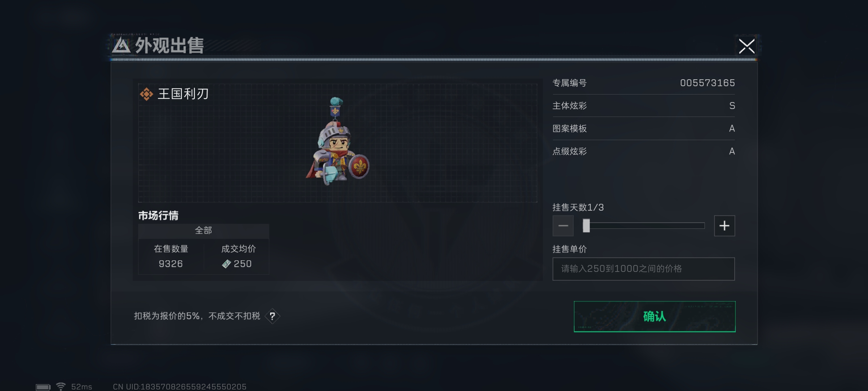Select the 全部 market tab

point(204,231)
